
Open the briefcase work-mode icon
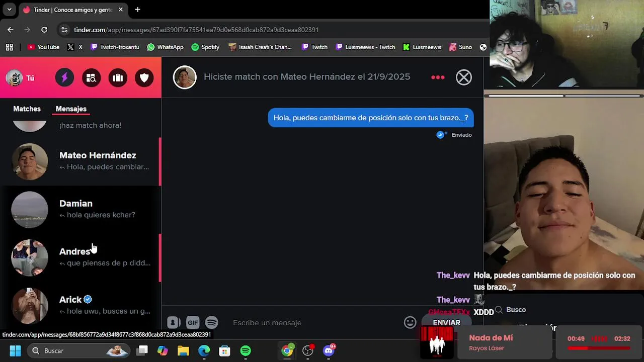118,78
